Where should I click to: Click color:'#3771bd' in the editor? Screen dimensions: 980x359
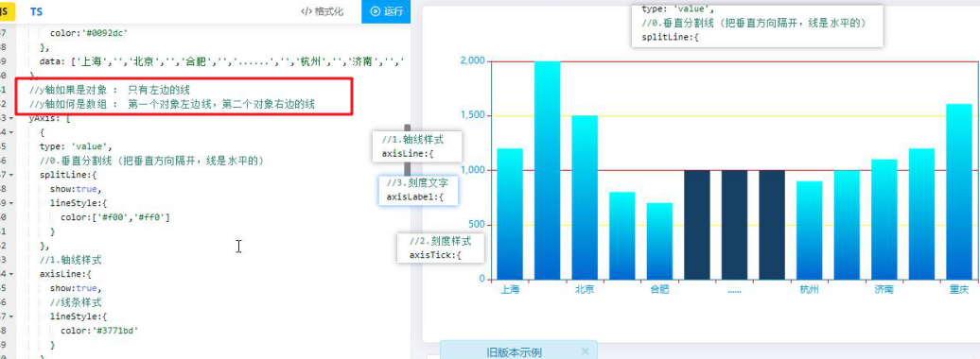[x=99, y=331]
